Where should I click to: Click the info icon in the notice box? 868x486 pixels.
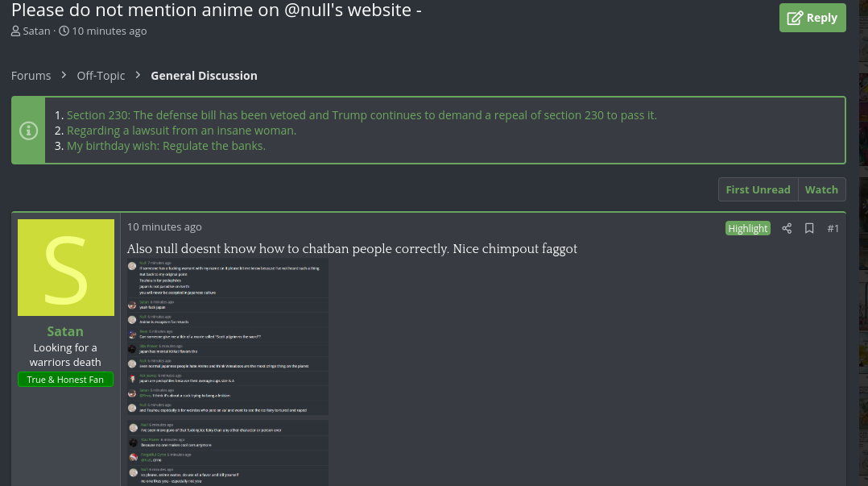coord(28,131)
